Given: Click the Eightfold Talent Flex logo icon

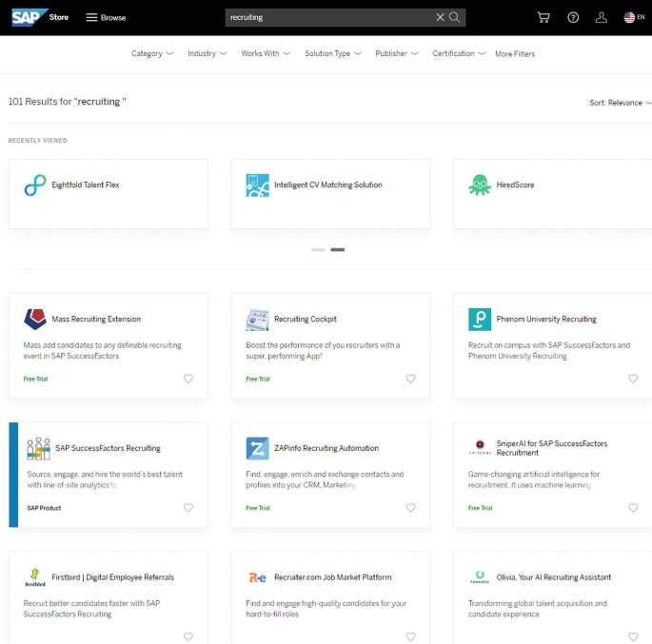Looking at the screenshot, I should click(35, 185).
